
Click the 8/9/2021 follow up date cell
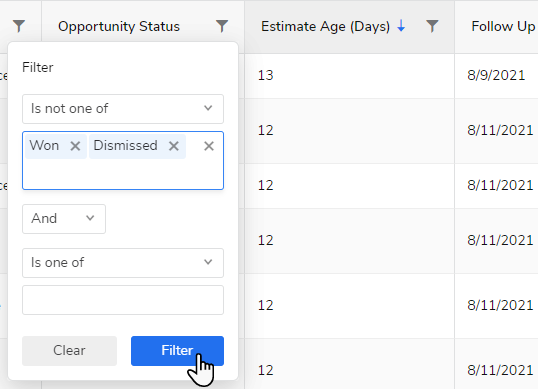click(x=496, y=75)
